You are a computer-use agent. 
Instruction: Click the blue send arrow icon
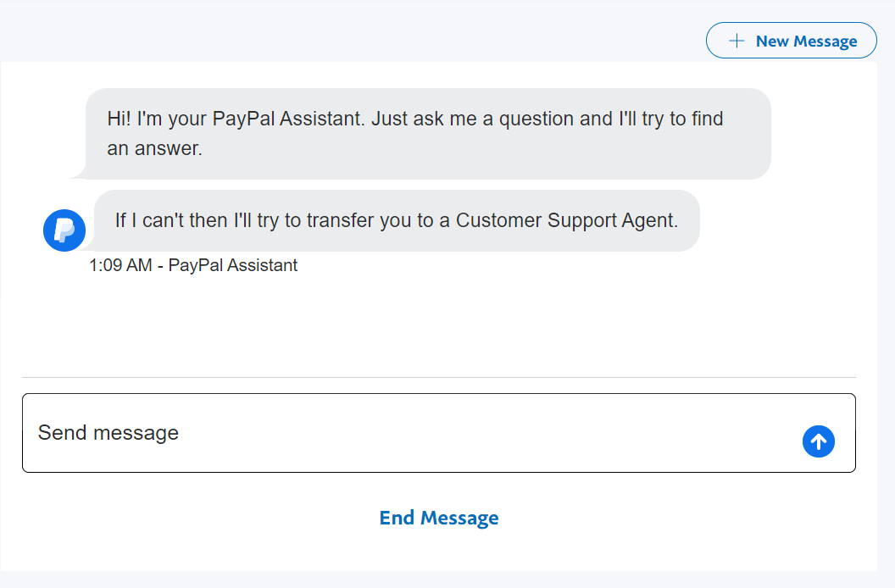point(818,441)
